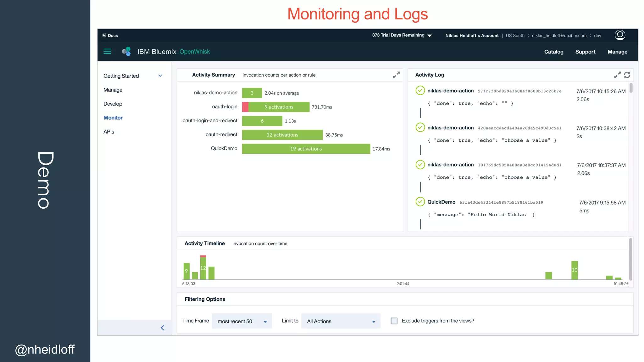Click the Docs icon in top bar

point(104,35)
